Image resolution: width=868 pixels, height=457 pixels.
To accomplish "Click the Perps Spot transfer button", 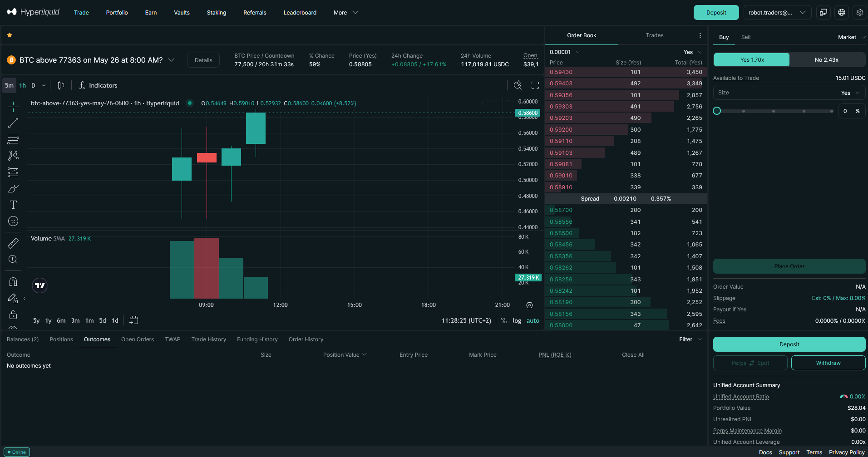I will click(x=750, y=363).
